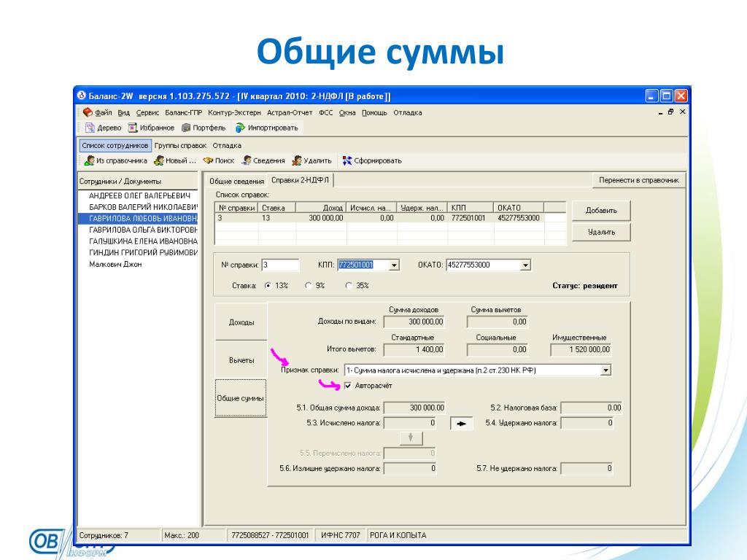Select the 9% tax rate radio button
Image resolution: width=747 pixels, height=560 pixels.
pyautogui.click(x=309, y=286)
